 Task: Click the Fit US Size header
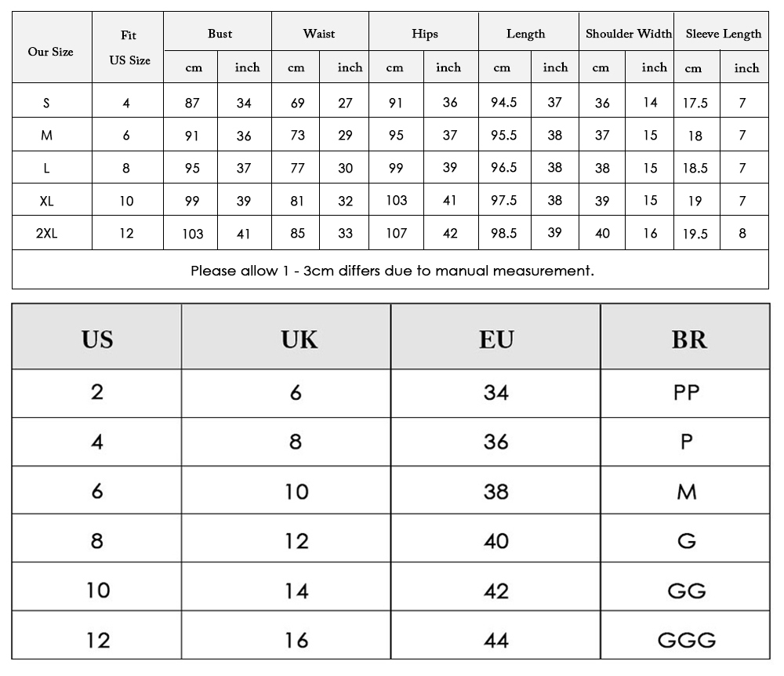click(129, 48)
